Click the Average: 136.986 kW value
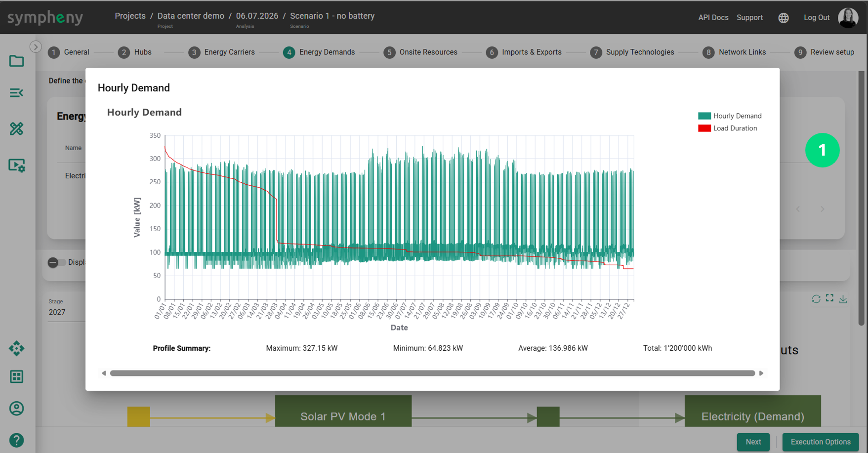The width and height of the screenshot is (868, 453). point(553,348)
